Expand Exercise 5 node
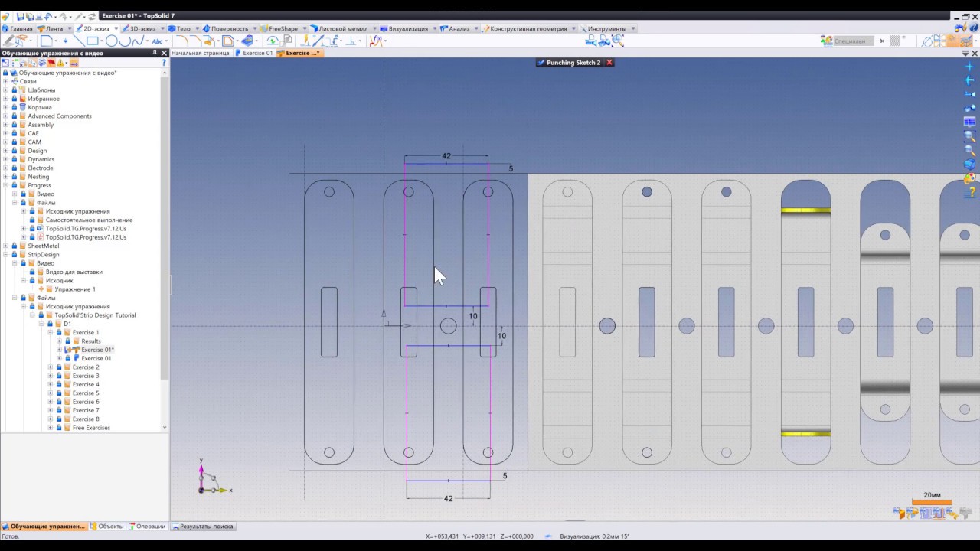Image resolution: width=980 pixels, height=551 pixels. 51,393
